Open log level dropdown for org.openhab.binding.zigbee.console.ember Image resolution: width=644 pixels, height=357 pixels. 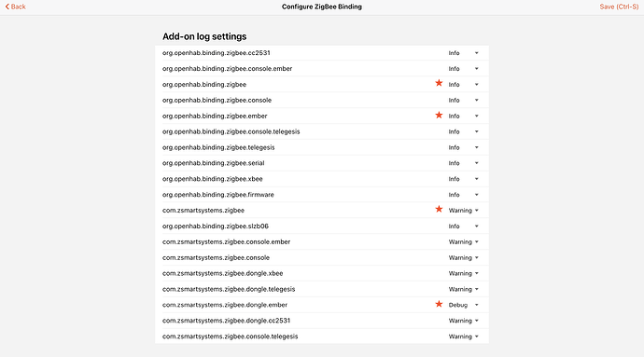(x=463, y=69)
